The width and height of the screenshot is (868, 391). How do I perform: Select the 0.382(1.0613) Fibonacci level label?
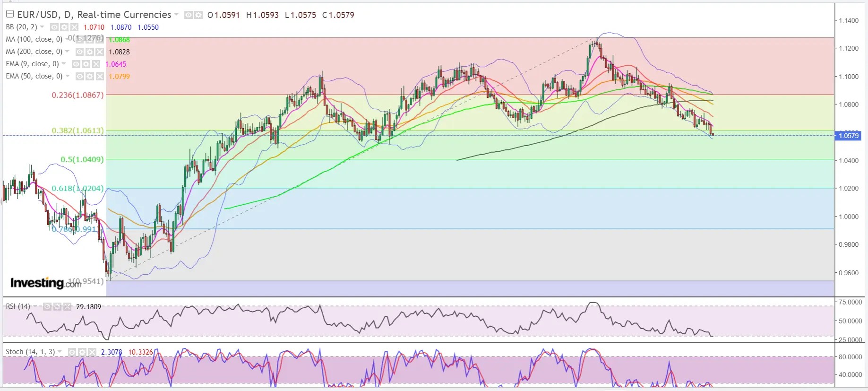point(77,130)
